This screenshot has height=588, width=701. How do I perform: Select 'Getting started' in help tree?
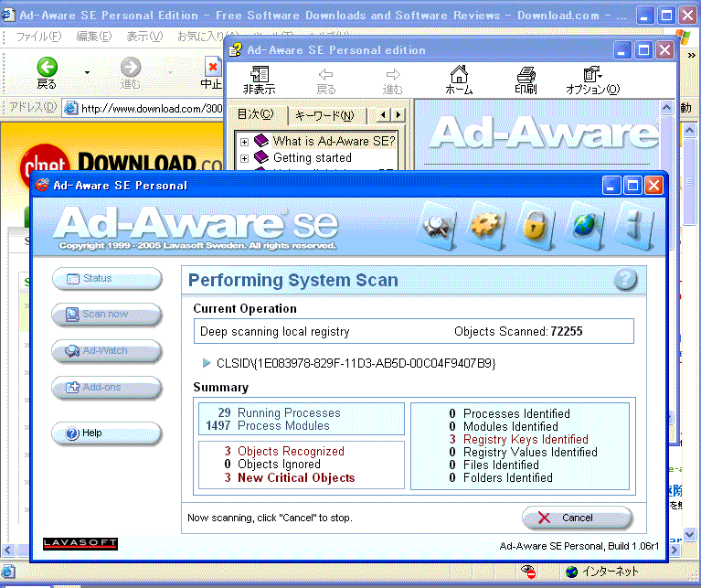pyautogui.click(x=313, y=158)
